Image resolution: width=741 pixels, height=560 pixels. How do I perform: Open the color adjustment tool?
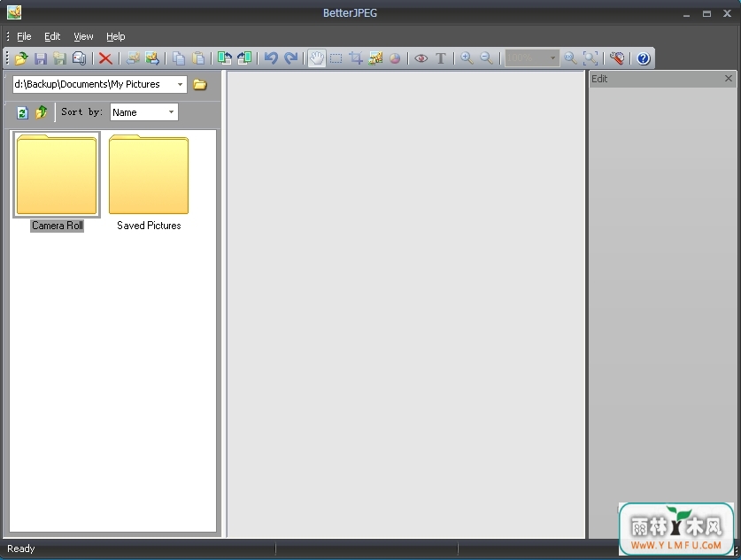(x=395, y=58)
